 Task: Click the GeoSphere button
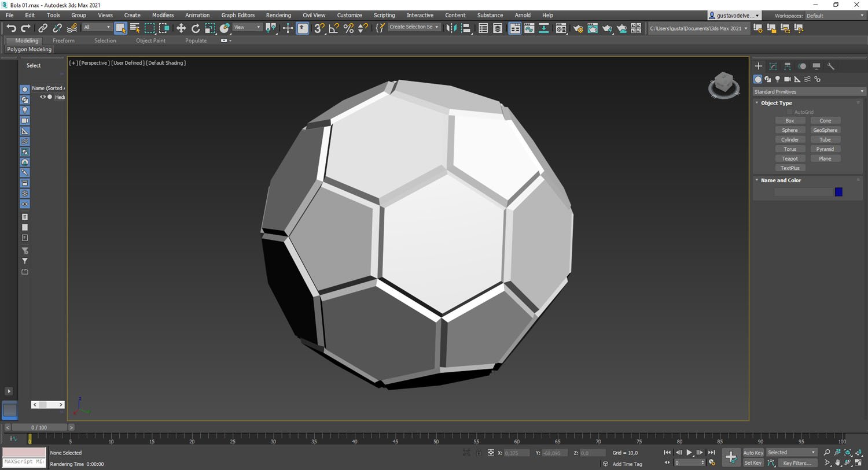coord(825,130)
